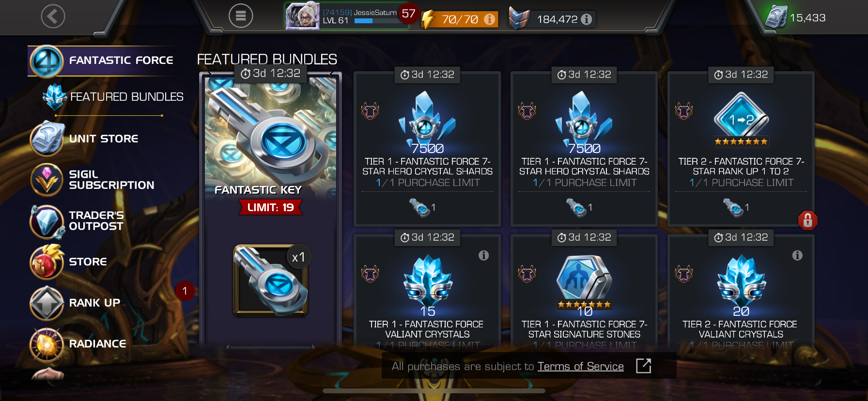Show info for Tier 1 Valiant Crystals

click(483, 255)
